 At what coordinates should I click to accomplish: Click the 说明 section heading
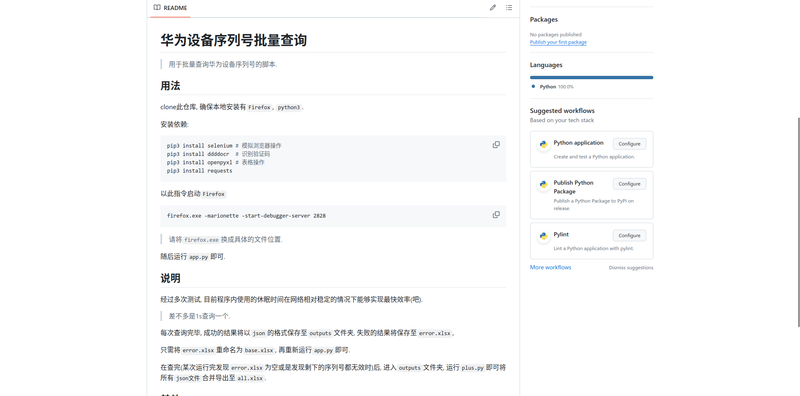coord(170,279)
